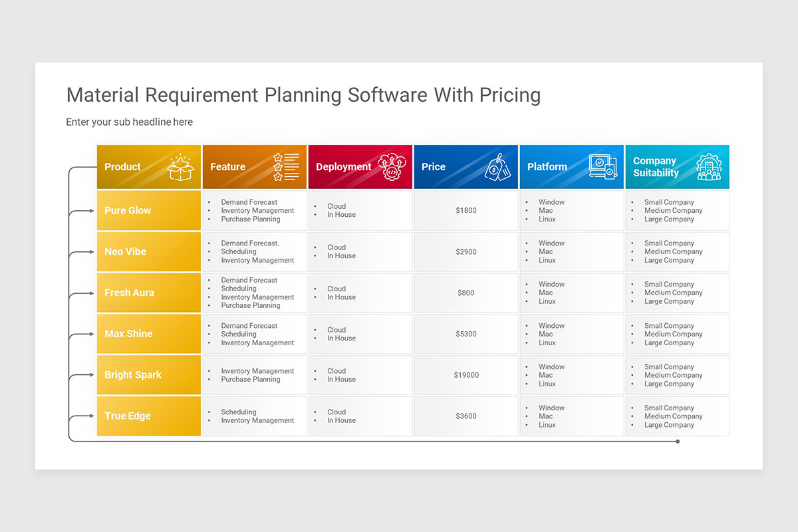Select the price tags icon in Price header

click(497, 168)
